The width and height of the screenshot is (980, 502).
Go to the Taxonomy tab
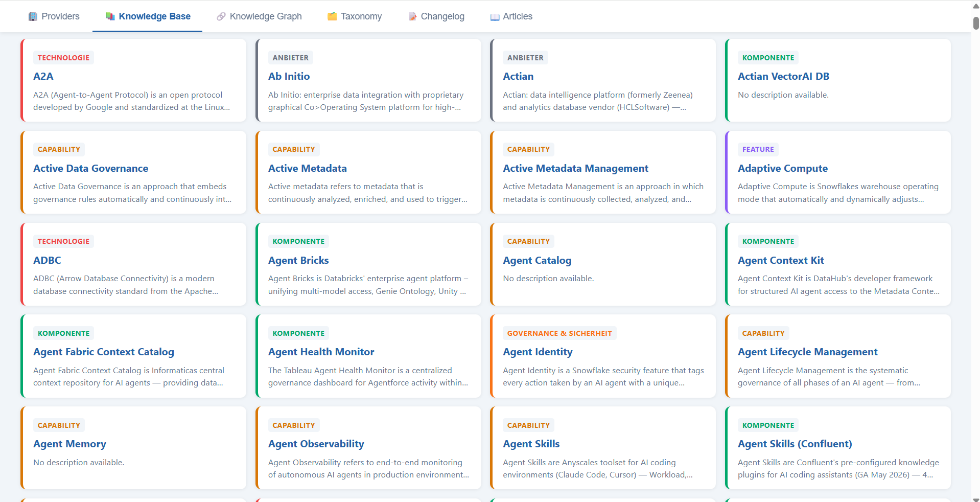click(355, 16)
